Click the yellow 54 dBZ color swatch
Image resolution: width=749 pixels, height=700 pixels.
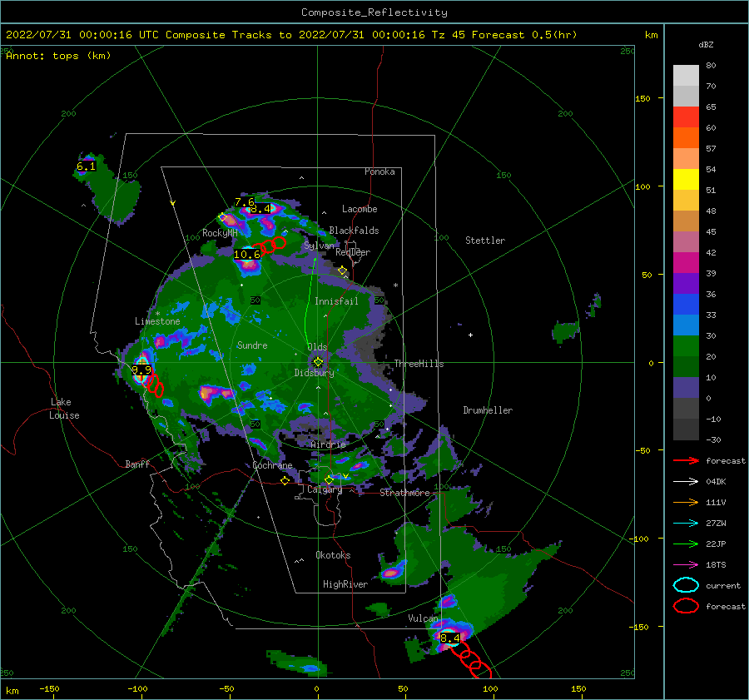686,179
